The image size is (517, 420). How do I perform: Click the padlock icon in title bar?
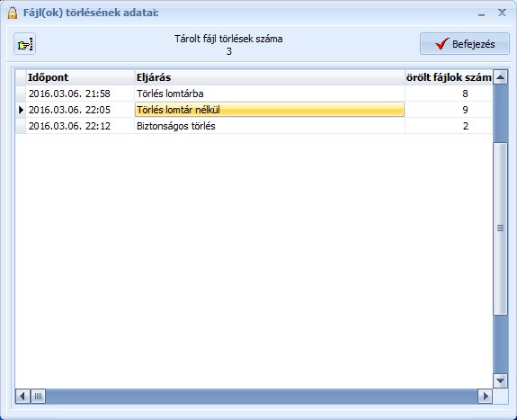[x=13, y=13]
